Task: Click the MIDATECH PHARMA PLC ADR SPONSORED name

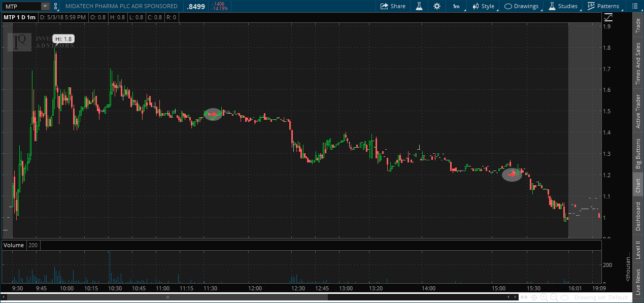Action: pos(122,6)
